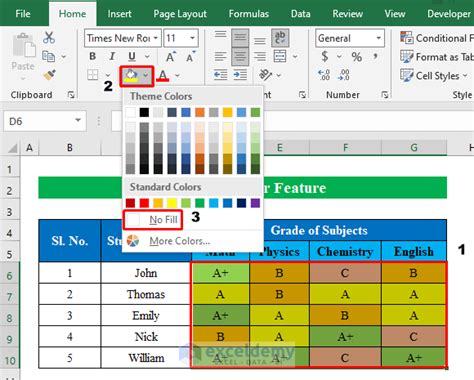Image resolution: width=474 pixels, height=380 pixels.
Task: Open More Colors dialog
Action: (169, 241)
